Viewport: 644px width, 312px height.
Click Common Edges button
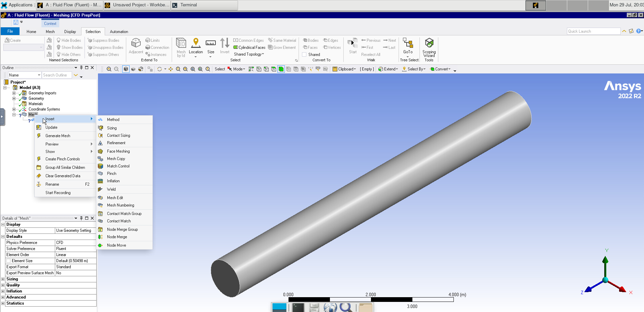click(x=248, y=40)
